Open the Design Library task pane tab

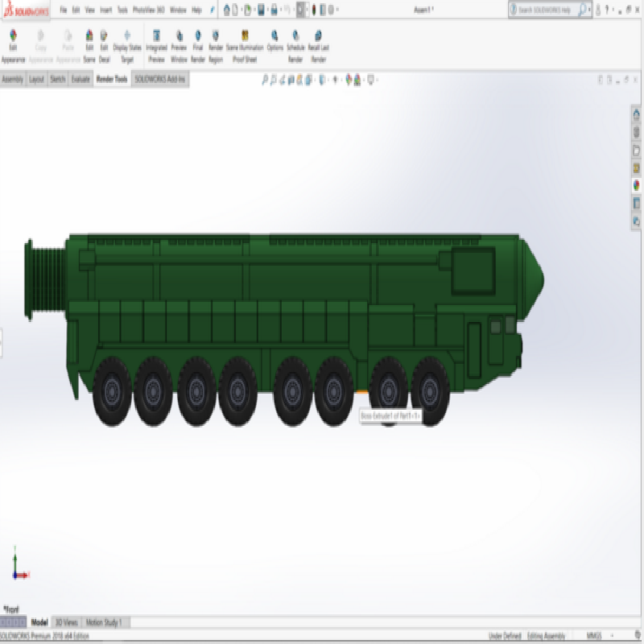tap(637, 132)
